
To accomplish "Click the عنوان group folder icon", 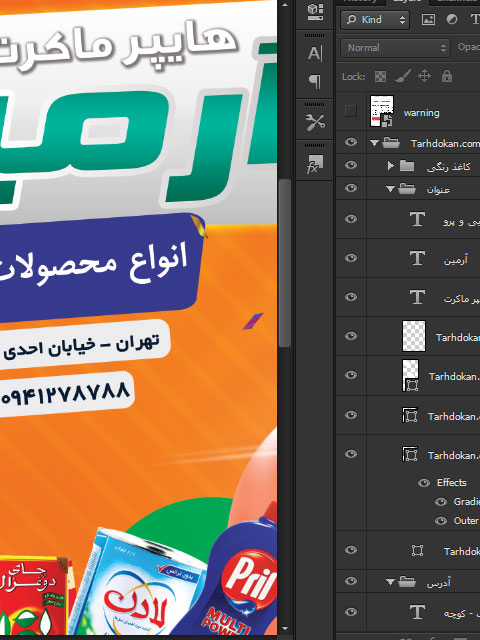I will [407, 189].
